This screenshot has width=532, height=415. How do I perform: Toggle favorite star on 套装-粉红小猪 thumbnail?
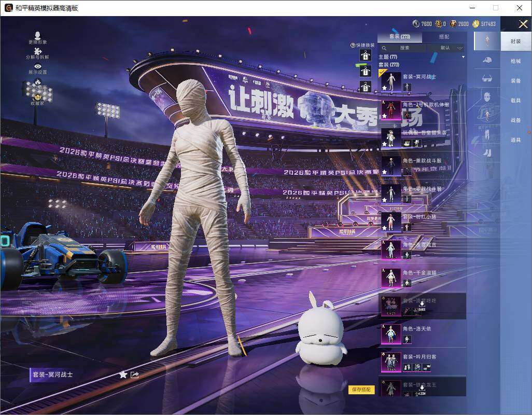pos(384,228)
